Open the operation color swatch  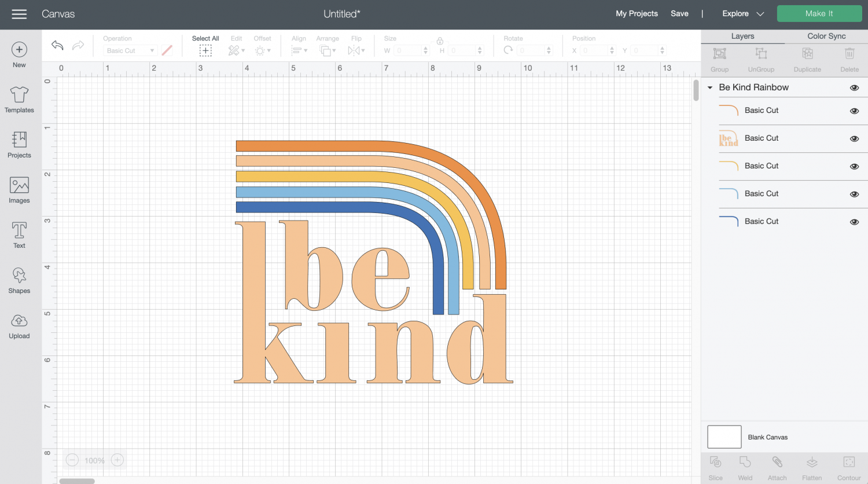(x=167, y=51)
